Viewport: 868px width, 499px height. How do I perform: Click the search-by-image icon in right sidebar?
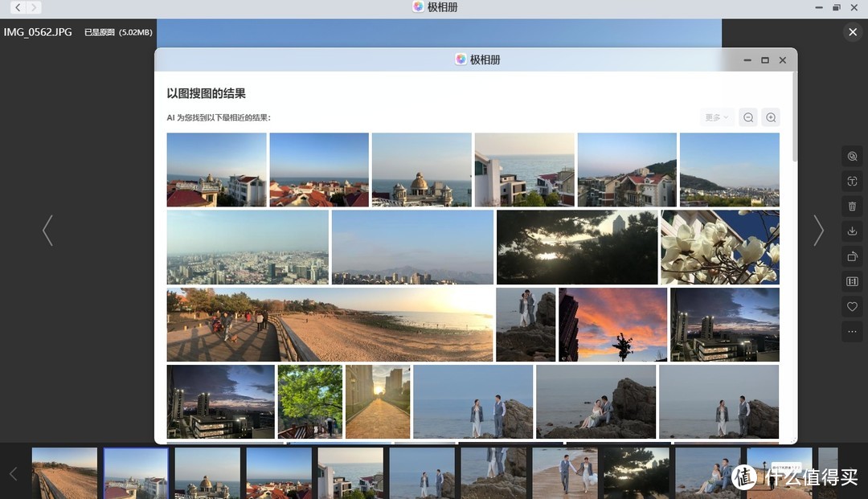[x=852, y=157]
